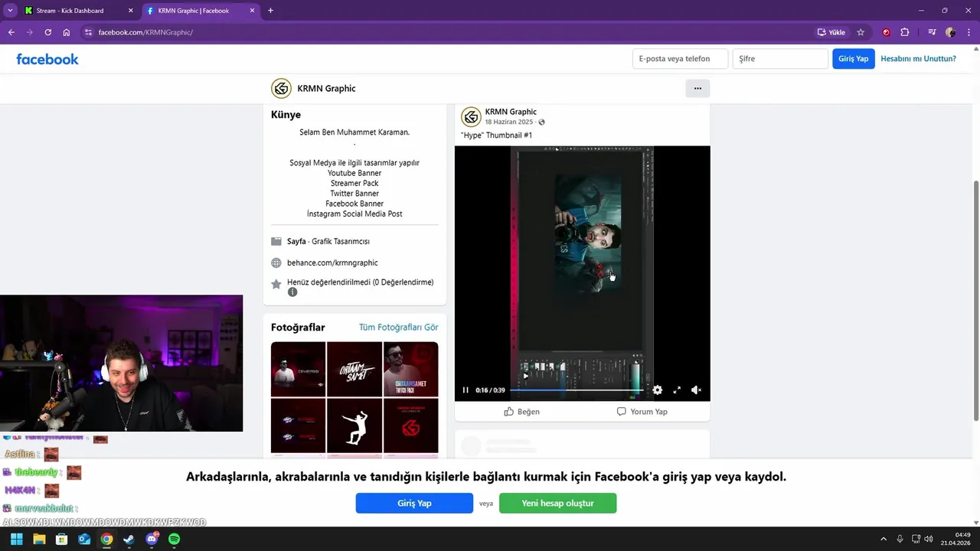Open media controls music icon

[x=932, y=32]
